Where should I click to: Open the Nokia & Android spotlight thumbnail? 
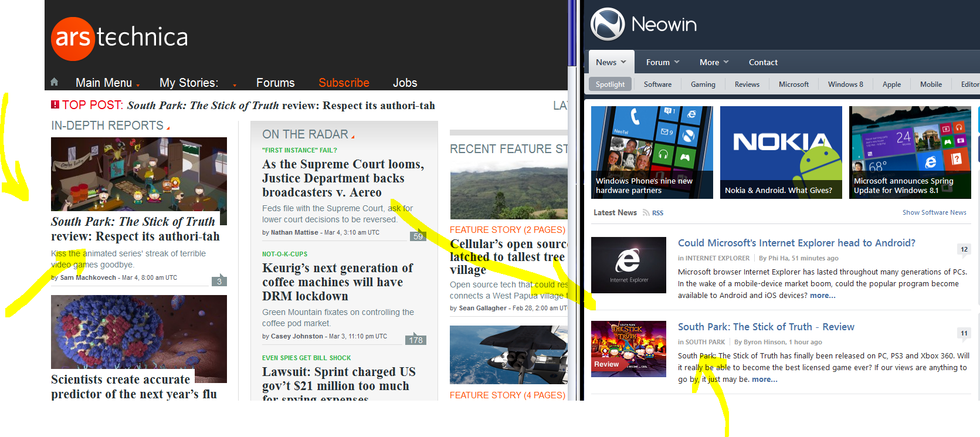781,152
